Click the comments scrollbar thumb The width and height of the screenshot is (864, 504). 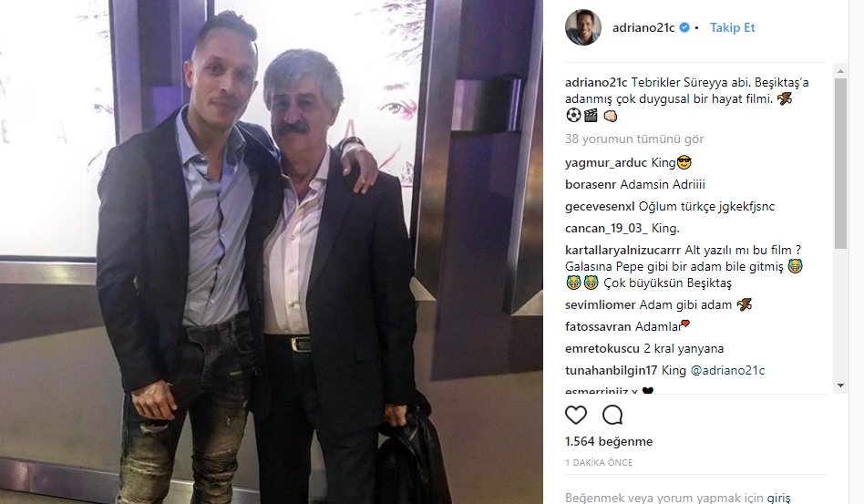click(x=841, y=163)
